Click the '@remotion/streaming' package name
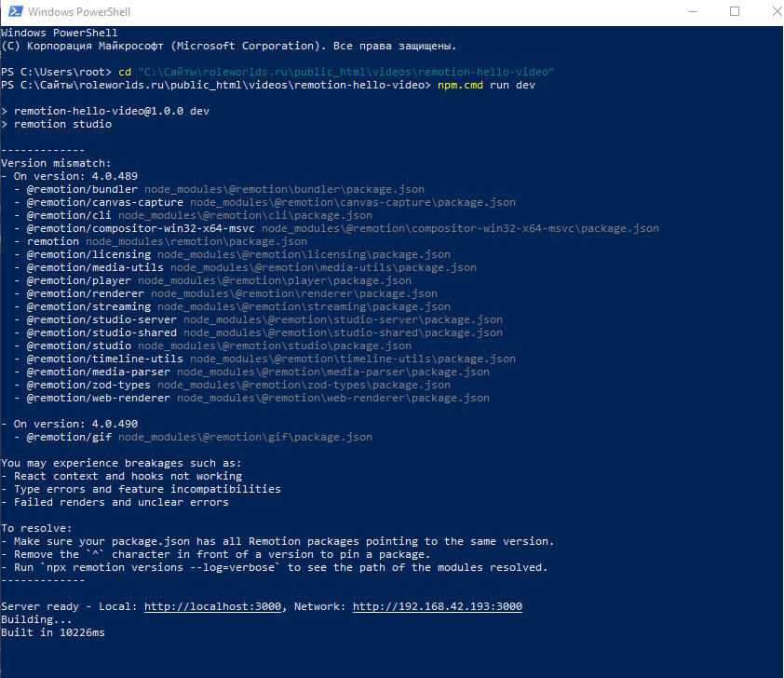Viewport: 784px width, 678px height. pos(88,306)
